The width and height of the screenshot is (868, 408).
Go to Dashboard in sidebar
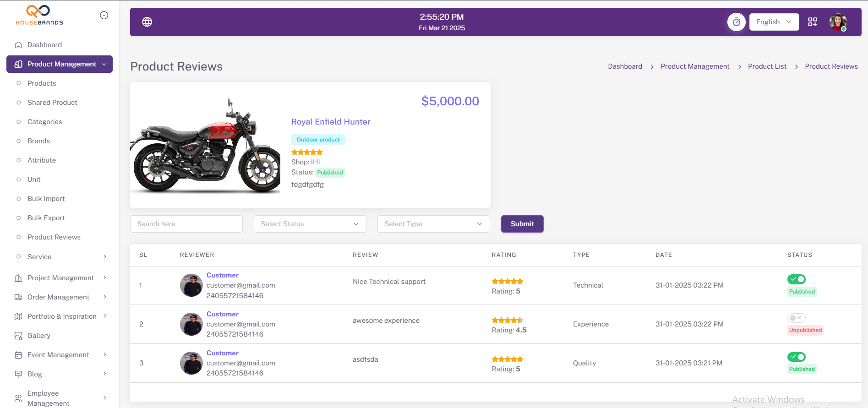44,45
